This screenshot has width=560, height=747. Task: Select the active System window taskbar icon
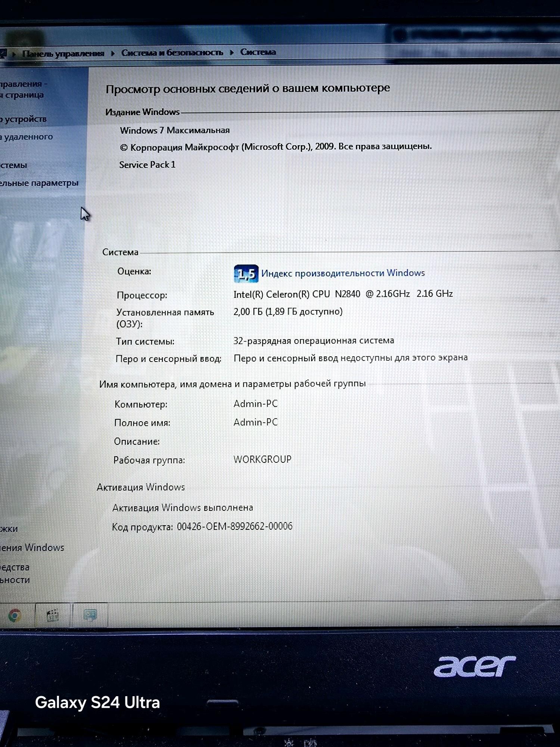click(x=90, y=615)
